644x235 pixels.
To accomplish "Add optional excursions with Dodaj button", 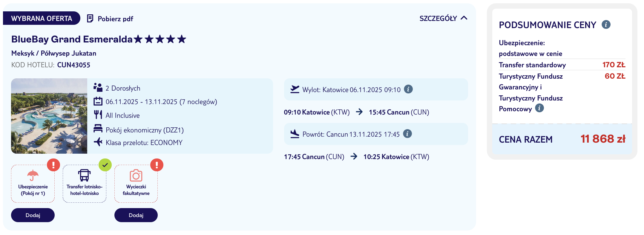I will click(136, 215).
